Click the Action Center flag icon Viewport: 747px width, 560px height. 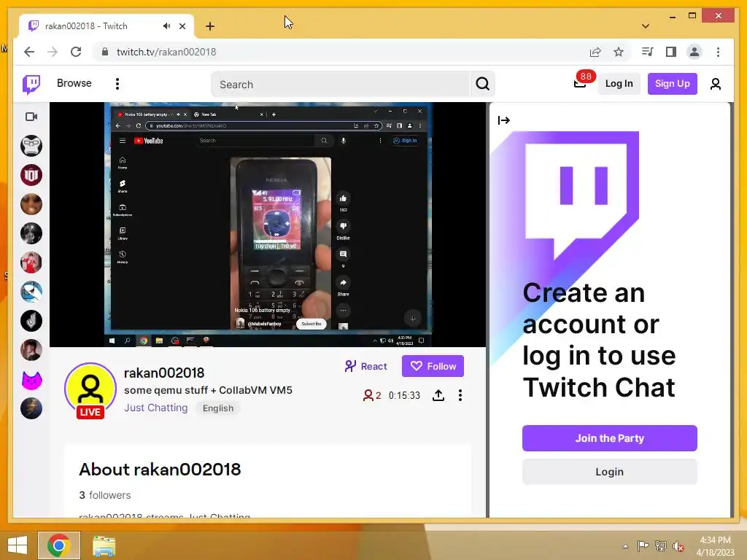[643, 545]
